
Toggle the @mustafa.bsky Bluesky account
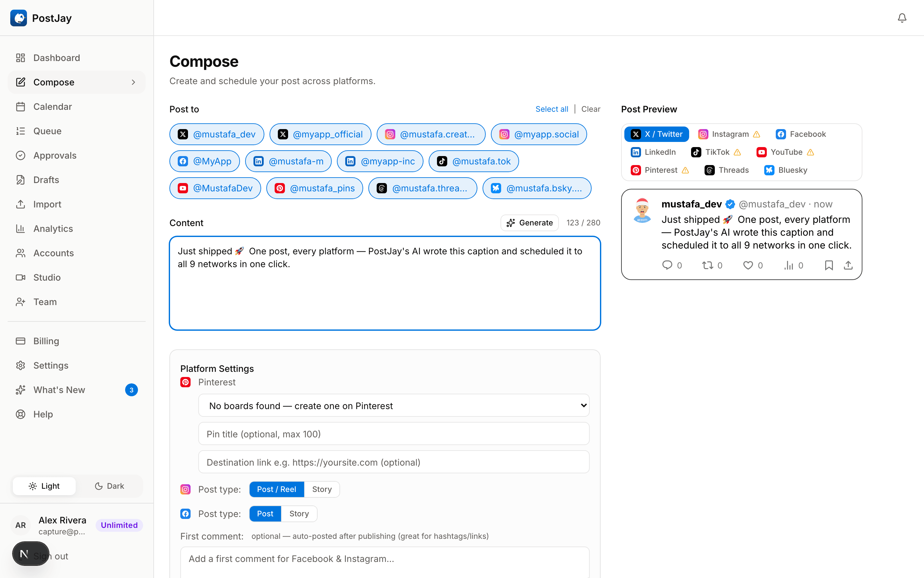(x=537, y=188)
